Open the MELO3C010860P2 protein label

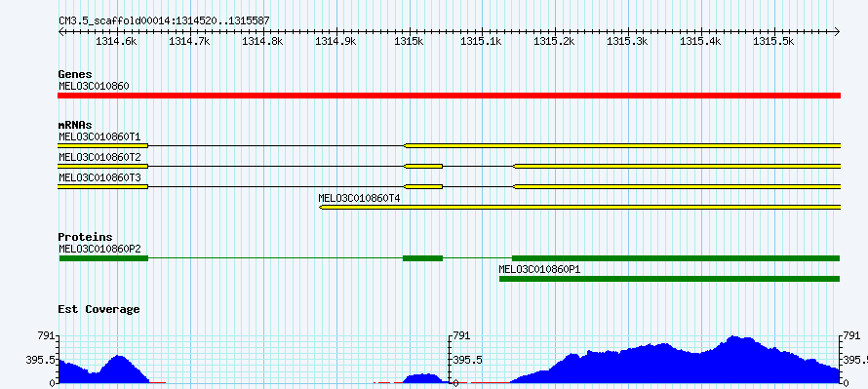coord(99,249)
